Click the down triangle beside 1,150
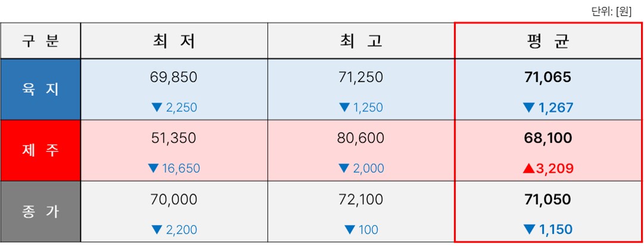644x246 pixels. pos(528,229)
